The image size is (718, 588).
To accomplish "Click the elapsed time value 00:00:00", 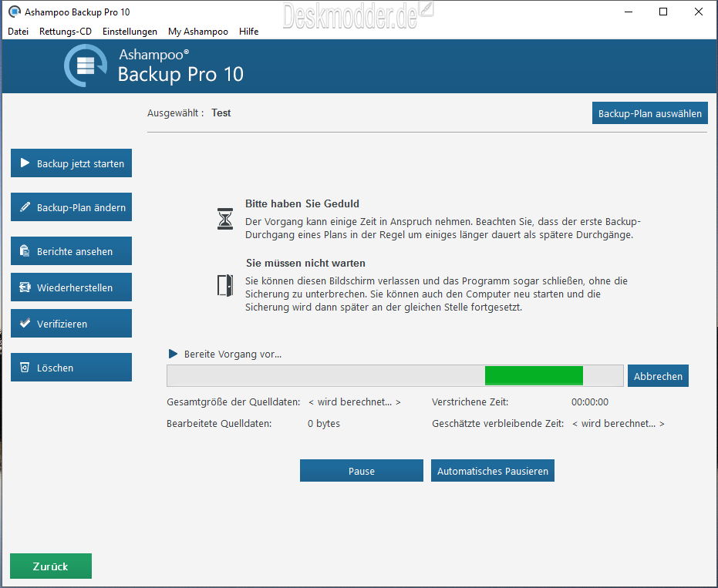I will click(590, 402).
